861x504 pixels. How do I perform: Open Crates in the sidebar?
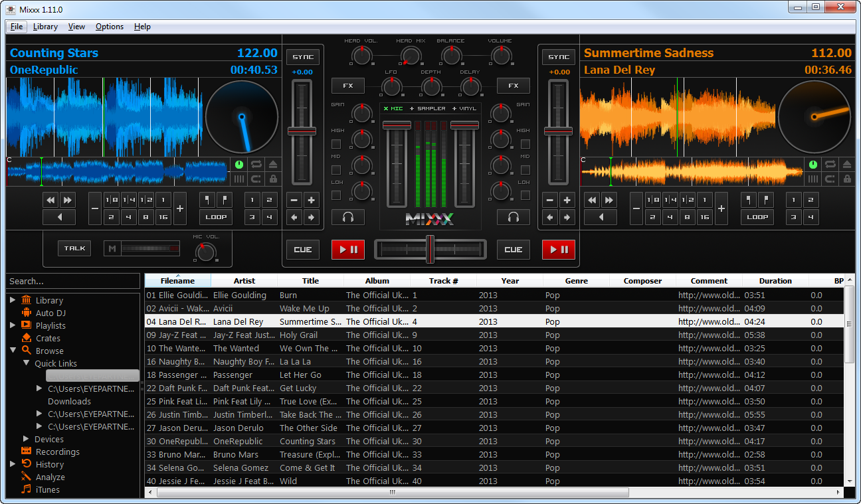pos(48,338)
